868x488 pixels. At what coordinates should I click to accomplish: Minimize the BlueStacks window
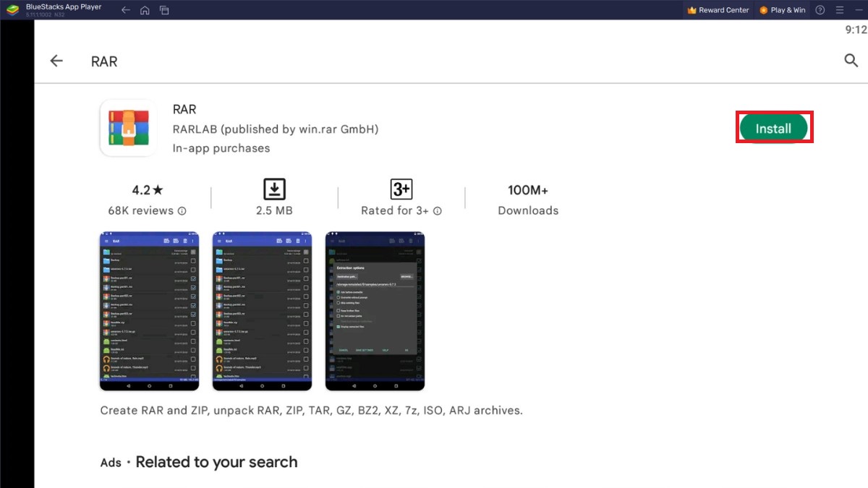[858, 10]
